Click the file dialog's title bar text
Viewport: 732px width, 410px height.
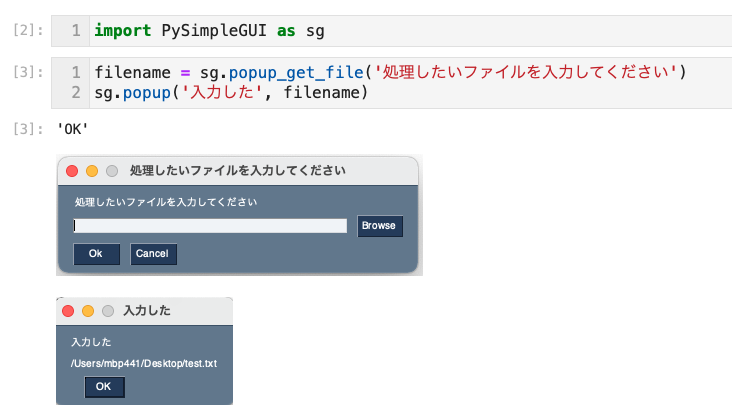238,171
